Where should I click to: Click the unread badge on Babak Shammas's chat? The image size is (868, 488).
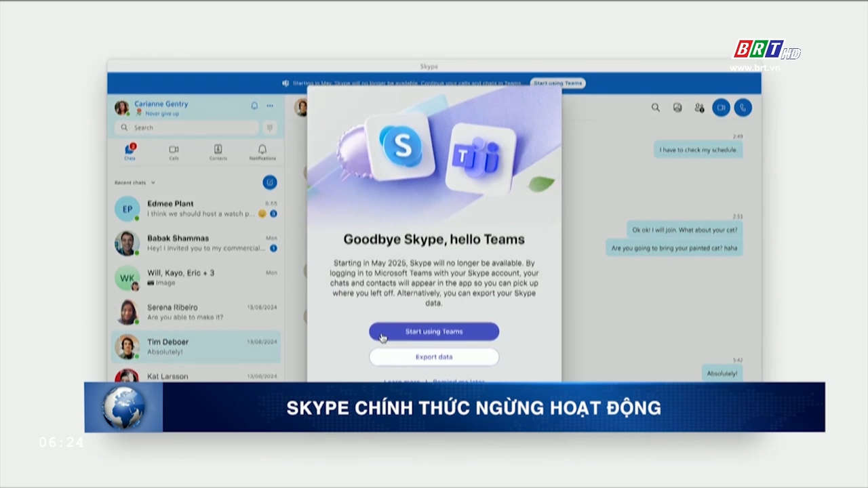273,248
